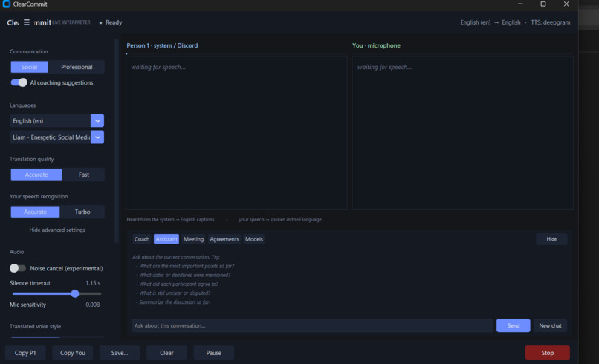Click the Person 1 · system / Discord heading
This screenshot has width=599, height=364.
(x=162, y=45)
